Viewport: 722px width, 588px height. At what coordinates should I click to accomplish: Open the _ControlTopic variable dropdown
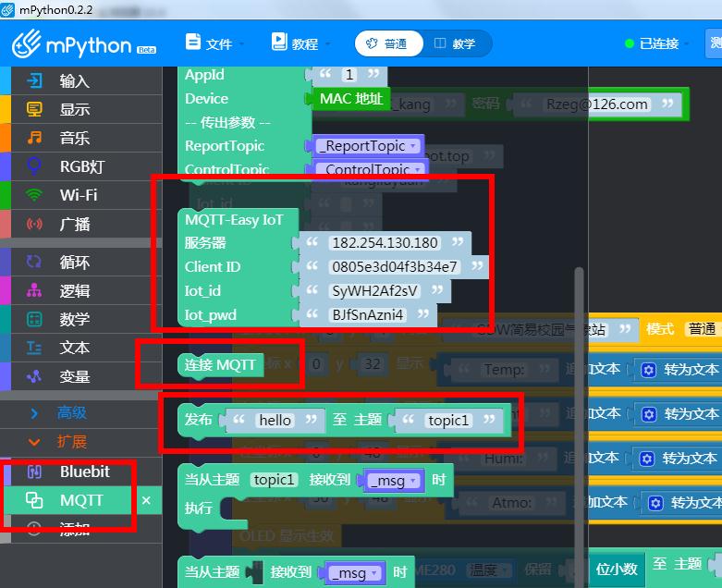(373, 169)
